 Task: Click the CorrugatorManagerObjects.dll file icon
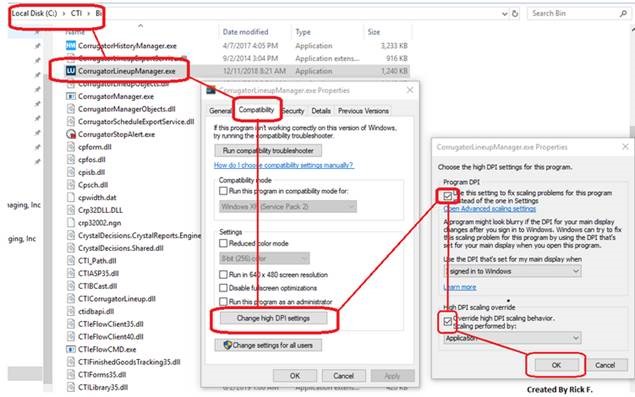(x=71, y=109)
